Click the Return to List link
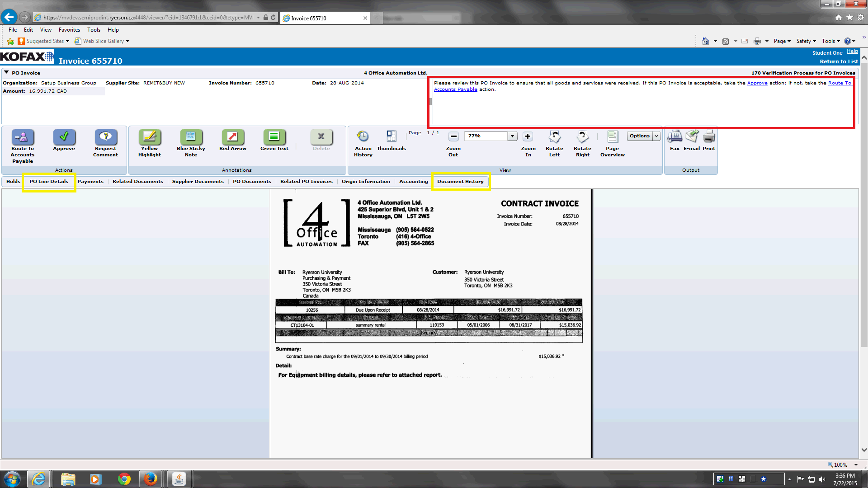Screen dimensions: 868x488 click(839, 61)
